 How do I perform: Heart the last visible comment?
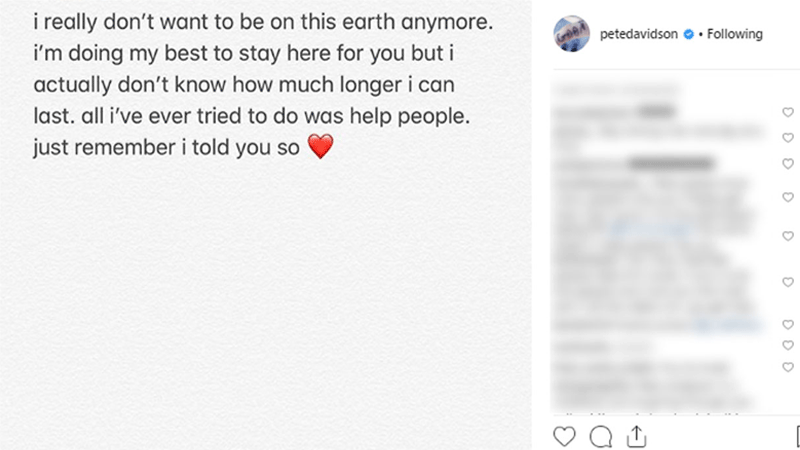788,368
